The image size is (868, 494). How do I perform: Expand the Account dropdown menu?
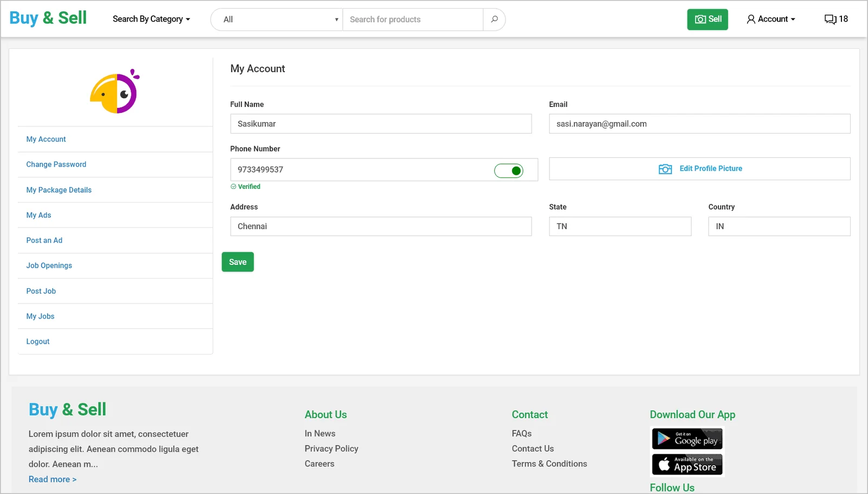(x=771, y=19)
